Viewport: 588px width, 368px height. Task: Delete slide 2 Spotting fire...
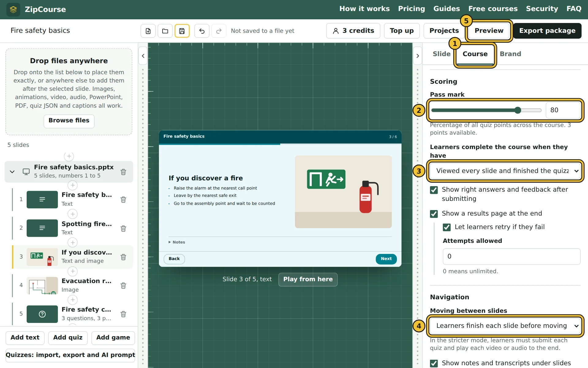tap(123, 228)
